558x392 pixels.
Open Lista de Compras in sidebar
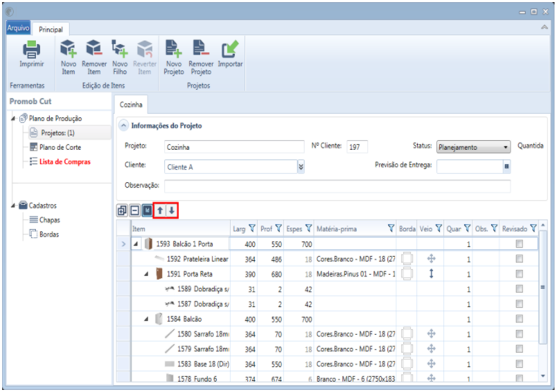(65, 162)
